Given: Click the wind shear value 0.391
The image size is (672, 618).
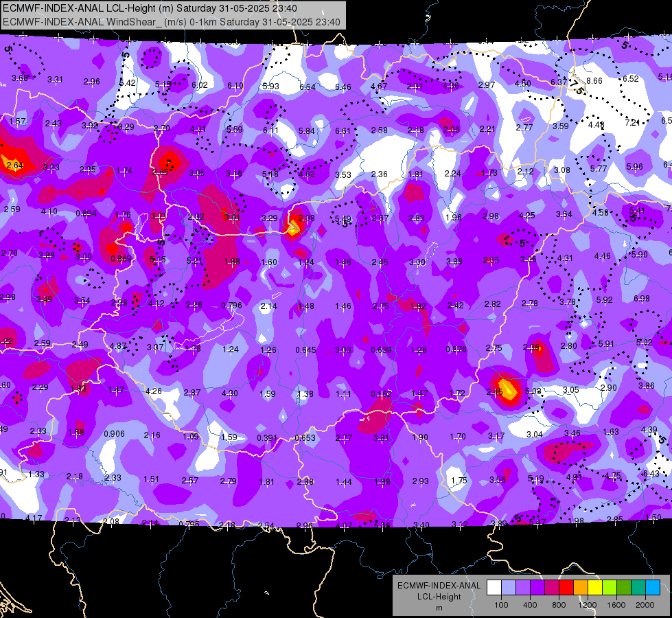Looking at the screenshot, I should [267, 438].
